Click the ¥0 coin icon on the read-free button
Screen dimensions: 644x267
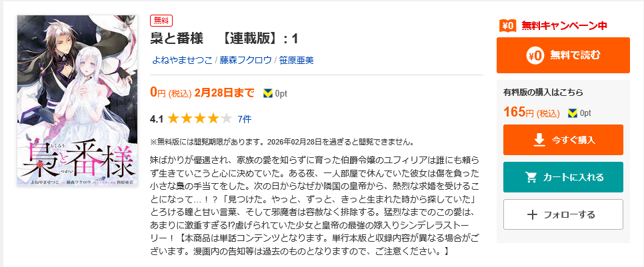click(x=535, y=55)
